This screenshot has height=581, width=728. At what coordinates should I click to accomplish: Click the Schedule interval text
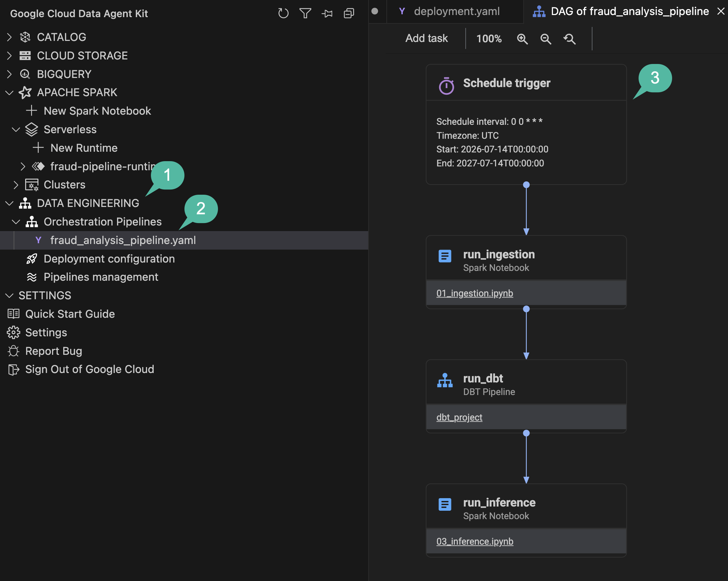pyautogui.click(x=489, y=122)
